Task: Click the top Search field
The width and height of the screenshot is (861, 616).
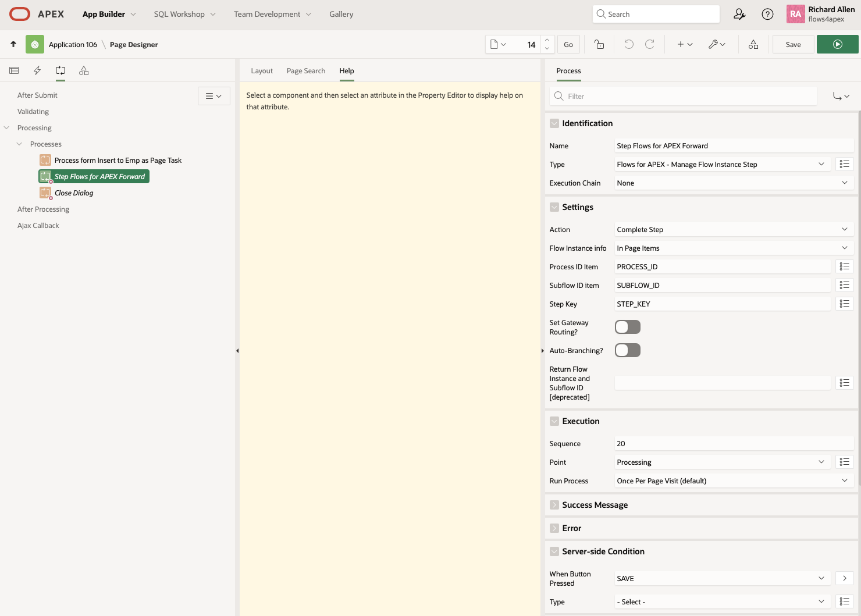Action: click(656, 14)
